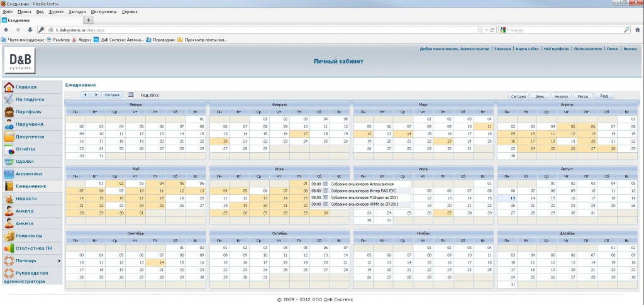Viewport: 644px width, 305px height.
Task: Open the Инструменты menu
Action: tap(104, 12)
